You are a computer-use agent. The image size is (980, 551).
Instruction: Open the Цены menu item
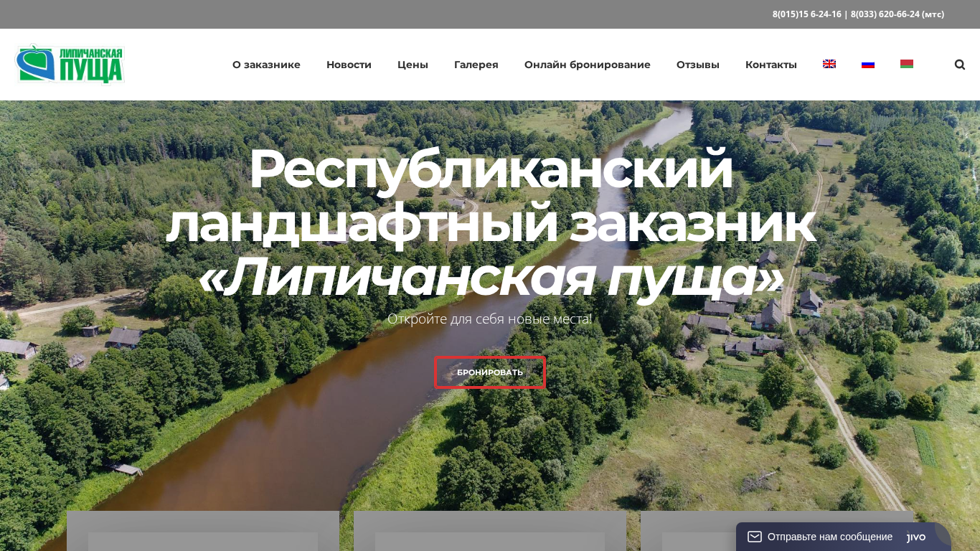click(413, 65)
